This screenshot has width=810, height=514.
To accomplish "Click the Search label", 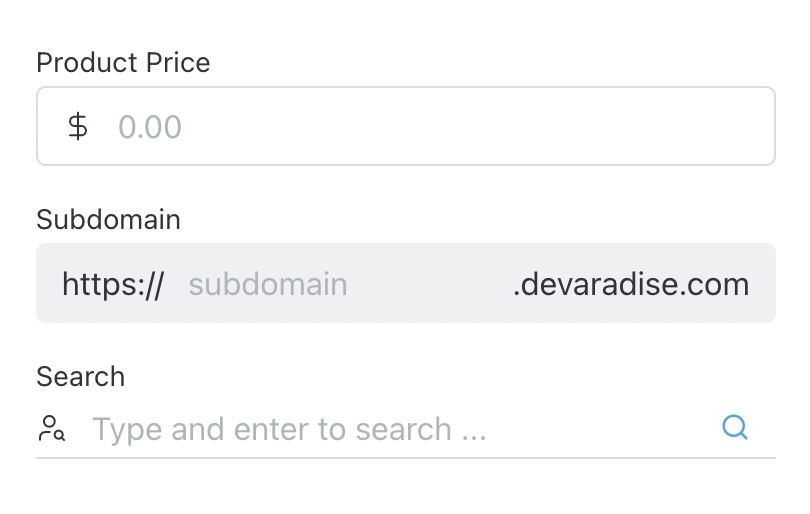I will point(80,376).
